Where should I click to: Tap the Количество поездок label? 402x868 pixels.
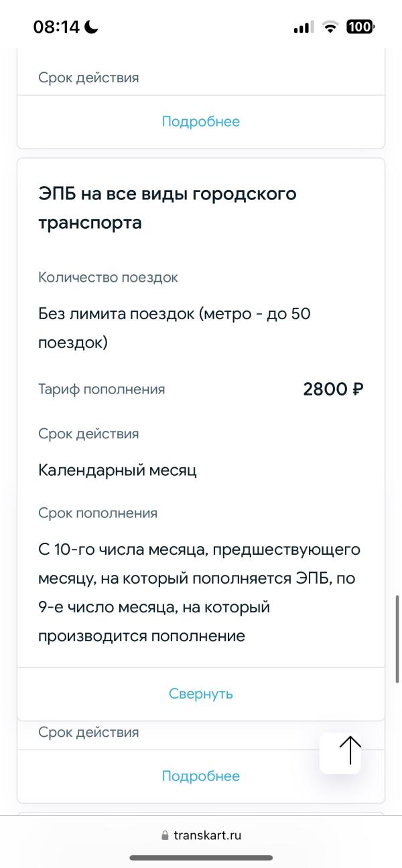point(108,277)
